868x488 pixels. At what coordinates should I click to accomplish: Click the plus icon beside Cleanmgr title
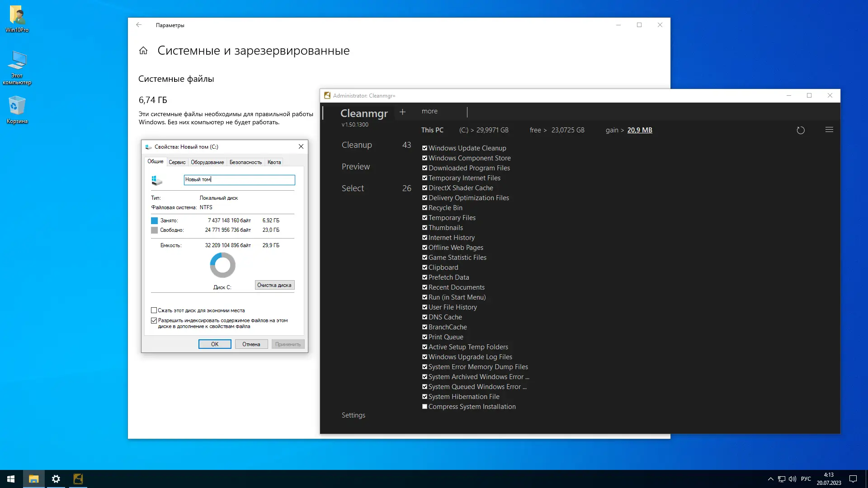tap(402, 112)
